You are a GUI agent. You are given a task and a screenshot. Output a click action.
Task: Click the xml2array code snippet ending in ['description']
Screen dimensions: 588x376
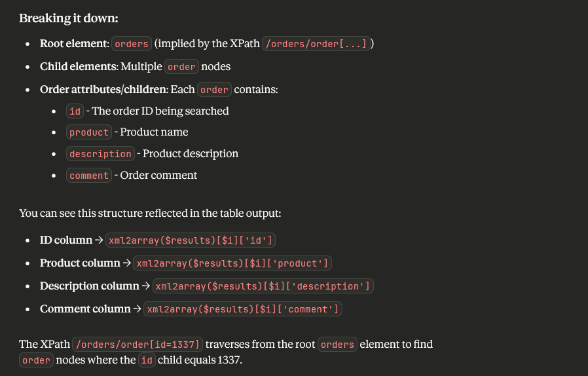pyautogui.click(x=263, y=286)
